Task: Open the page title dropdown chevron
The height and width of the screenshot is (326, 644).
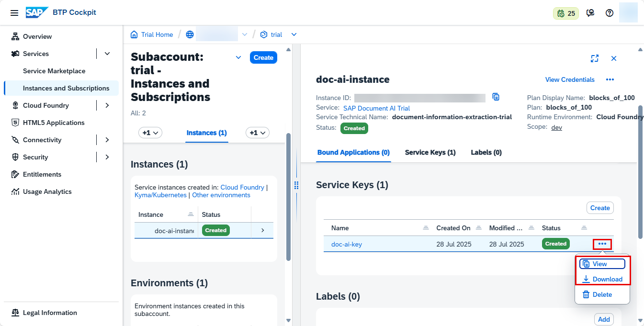Action: click(238, 57)
